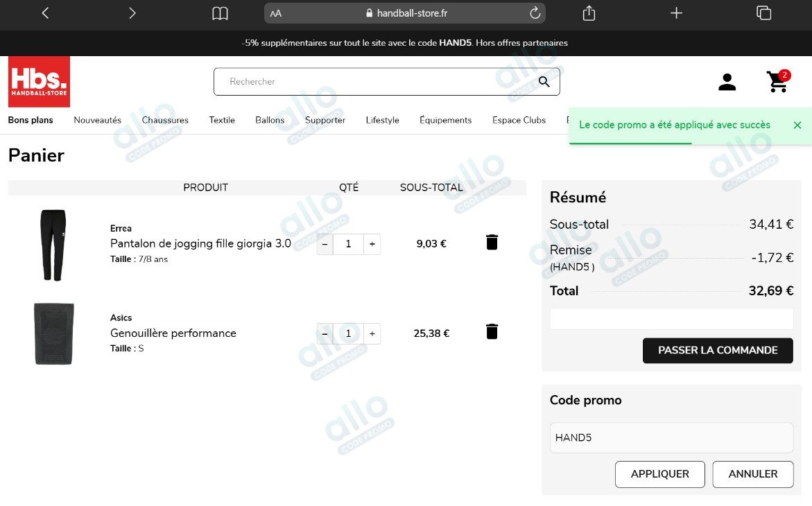Image resolution: width=812 pixels, height=506 pixels.
Task: Click the Code promo input with HAND5
Action: (671, 437)
